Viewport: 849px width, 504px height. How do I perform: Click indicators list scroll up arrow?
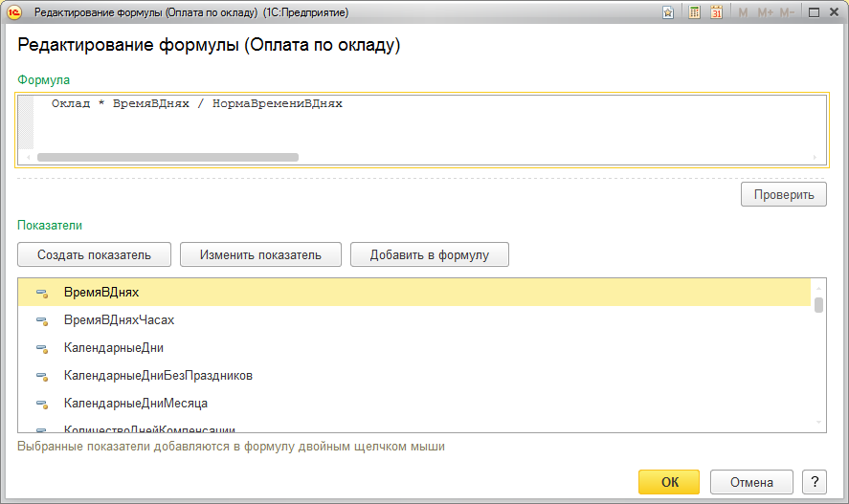818,288
